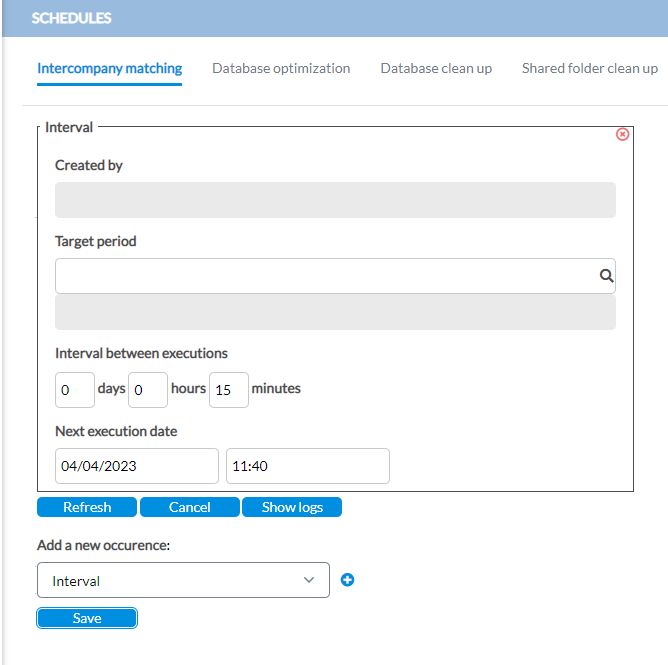Click the Created by field
This screenshot has width=668, height=665.
tap(335, 200)
